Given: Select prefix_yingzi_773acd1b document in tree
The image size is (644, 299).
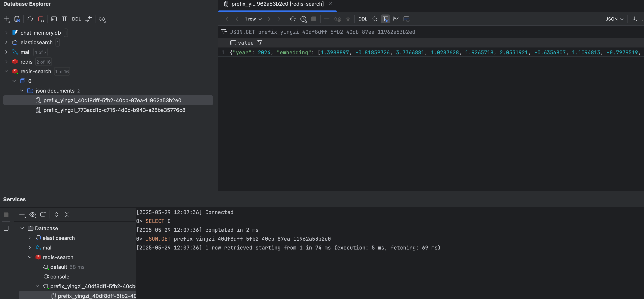Looking at the screenshot, I should (x=114, y=110).
